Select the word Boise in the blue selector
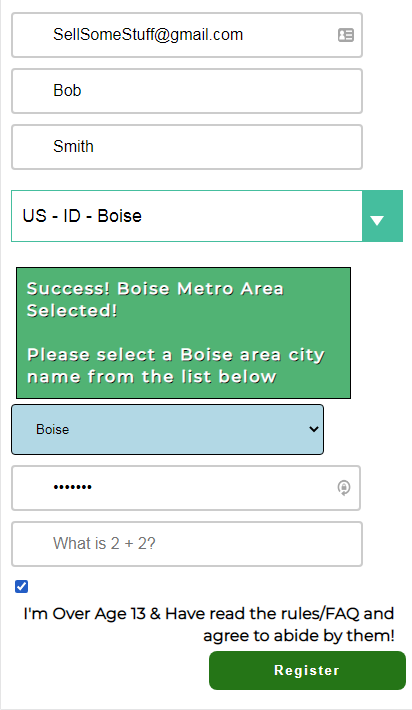 [53, 429]
